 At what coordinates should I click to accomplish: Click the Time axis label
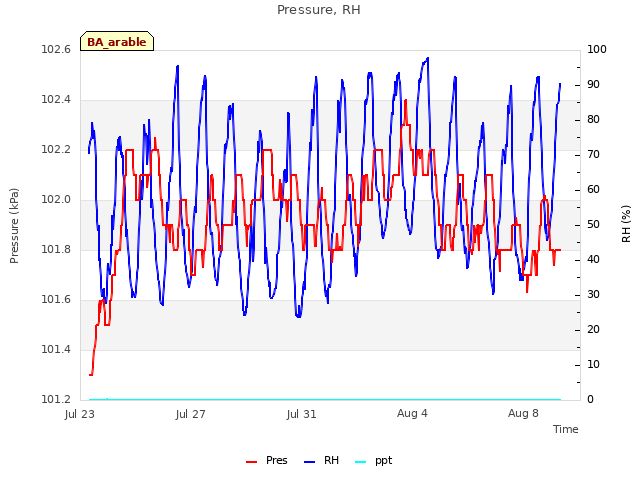pyautogui.click(x=566, y=429)
